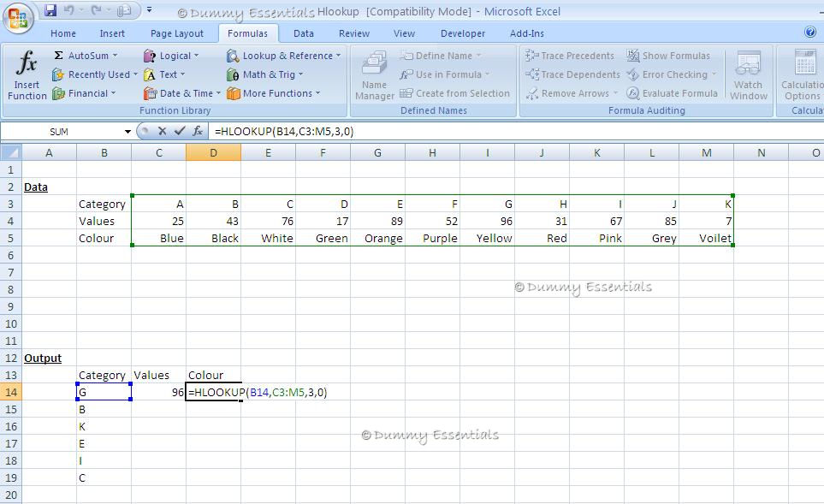Switch to the Review tab
The width and height of the screenshot is (824, 504).
[x=353, y=33]
